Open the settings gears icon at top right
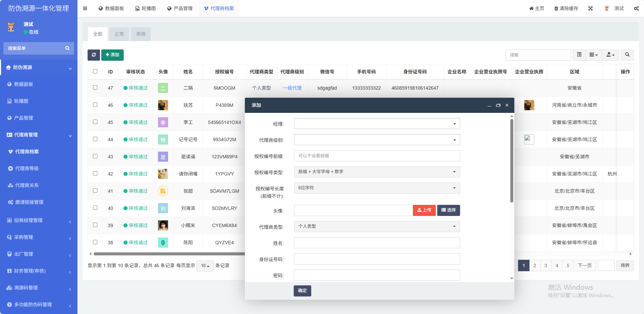This screenshot has height=314, width=644. 636,8
